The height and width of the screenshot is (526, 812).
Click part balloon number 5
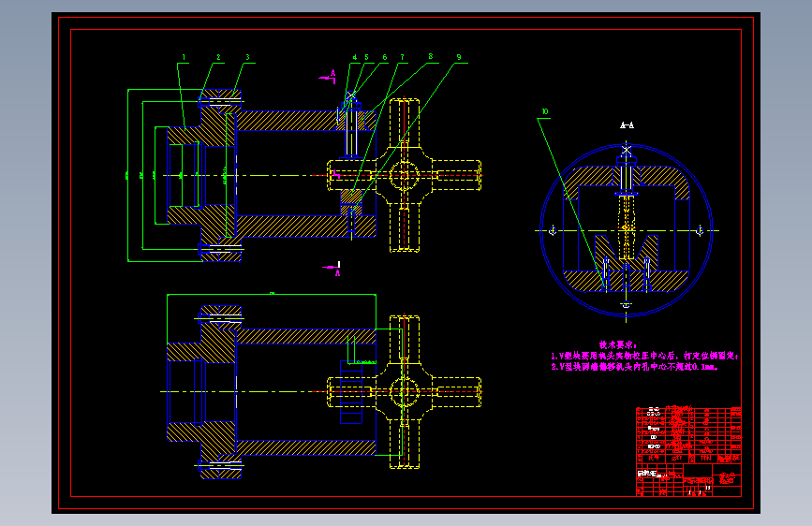(x=366, y=57)
